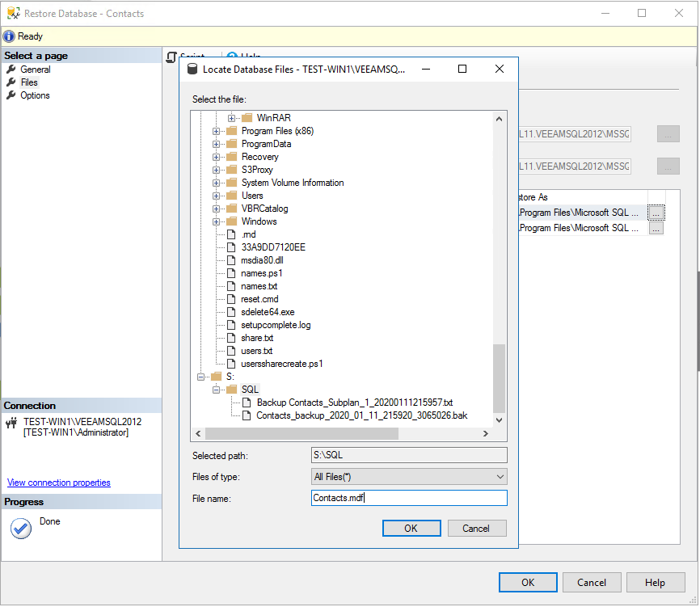Click the Done progress checkmark icon
This screenshot has width=700, height=607.
click(21, 529)
